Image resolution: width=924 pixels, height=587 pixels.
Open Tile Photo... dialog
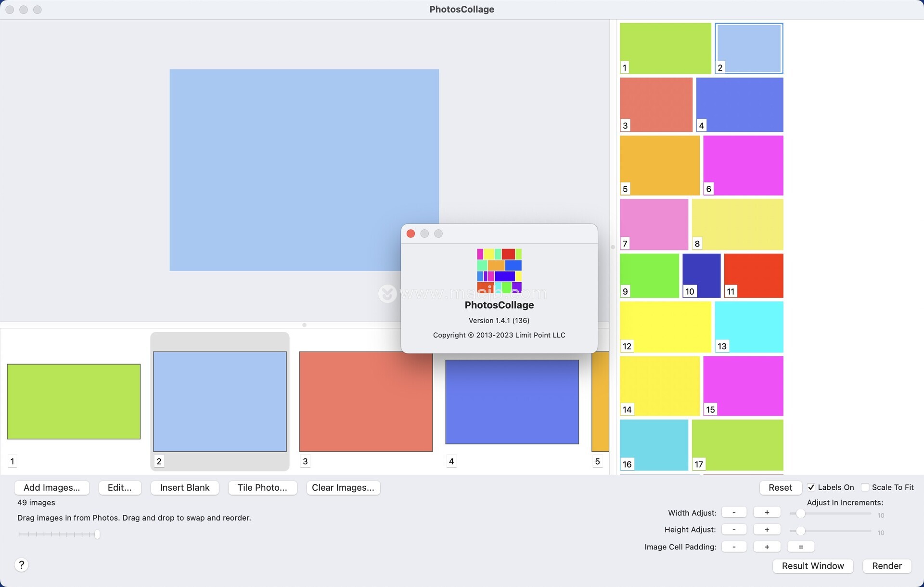[x=262, y=487]
